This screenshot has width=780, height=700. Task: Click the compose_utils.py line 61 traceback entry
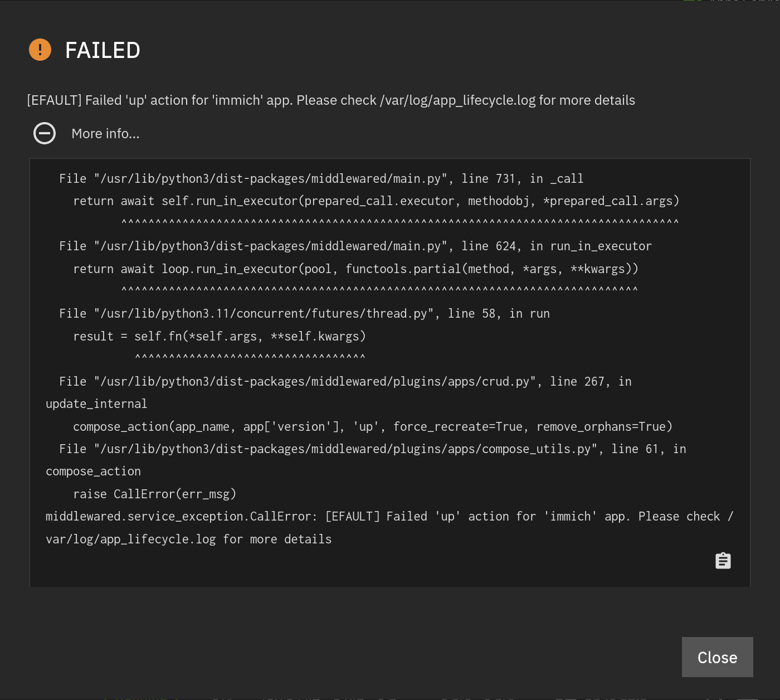click(x=372, y=449)
